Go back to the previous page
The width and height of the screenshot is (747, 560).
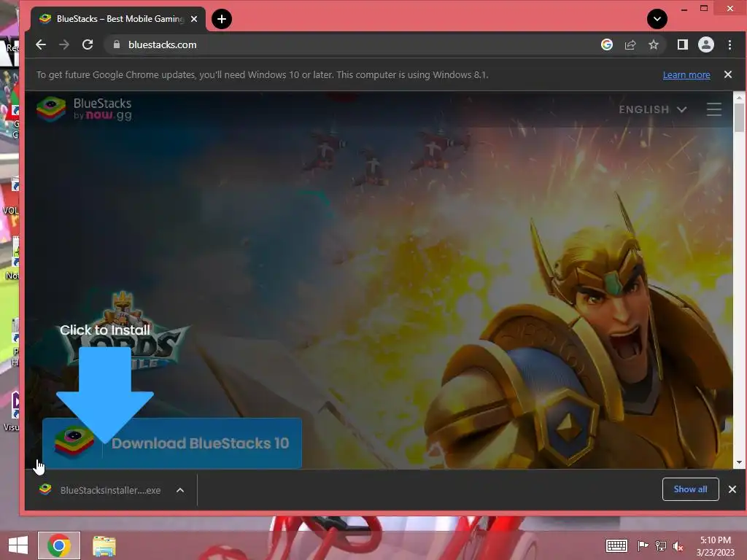click(x=41, y=44)
